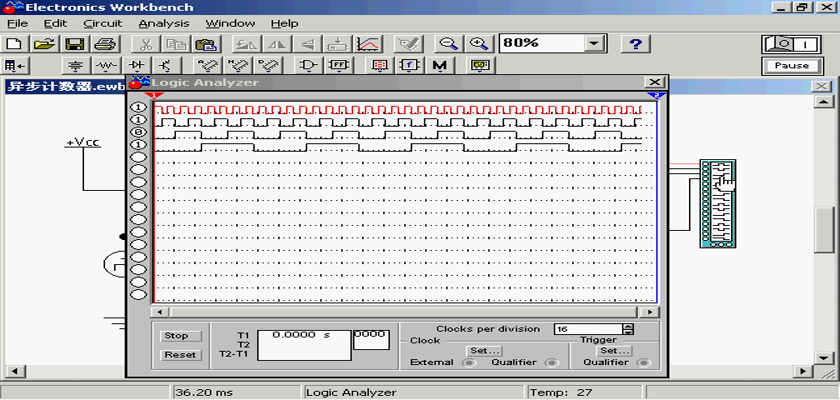Open the Help question mark icon
Screen dimensions: 840x400
[x=636, y=44]
